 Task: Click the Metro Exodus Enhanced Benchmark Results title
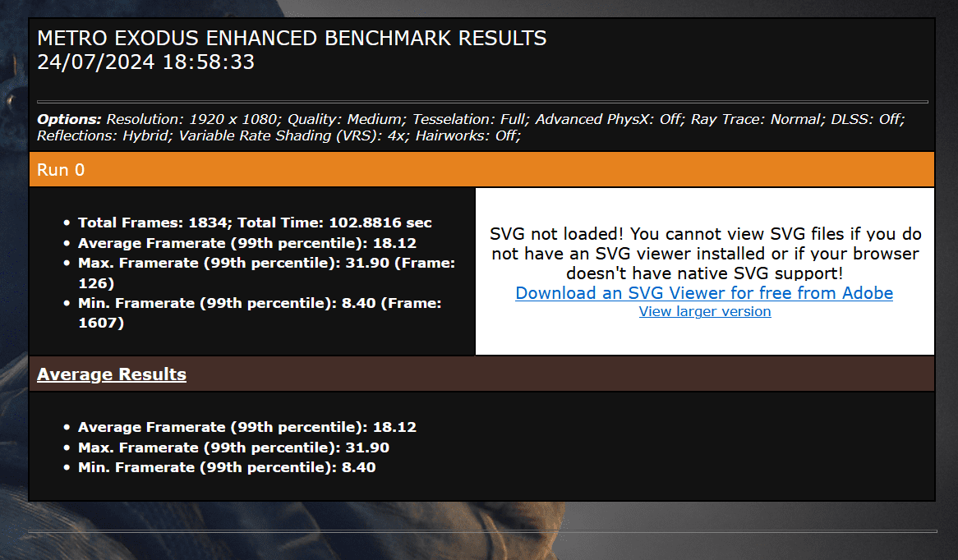click(x=292, y=39)
